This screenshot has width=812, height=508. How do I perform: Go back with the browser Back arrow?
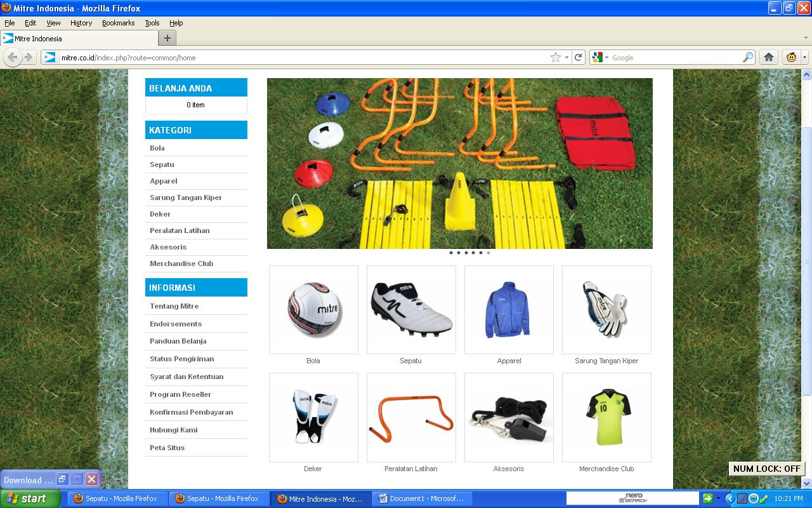[12, 57]
